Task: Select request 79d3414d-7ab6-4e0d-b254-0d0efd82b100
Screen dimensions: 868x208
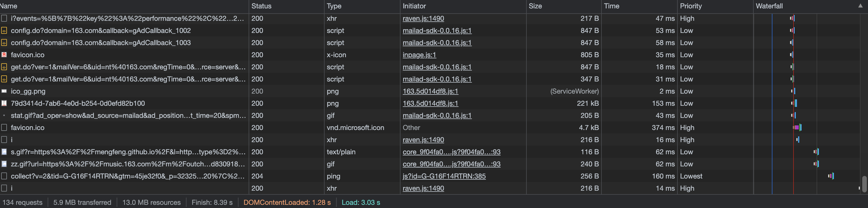Action: click(78, 103)
